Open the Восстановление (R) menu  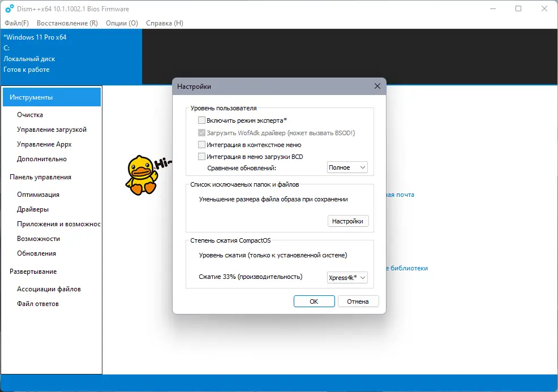coord(67,23)
